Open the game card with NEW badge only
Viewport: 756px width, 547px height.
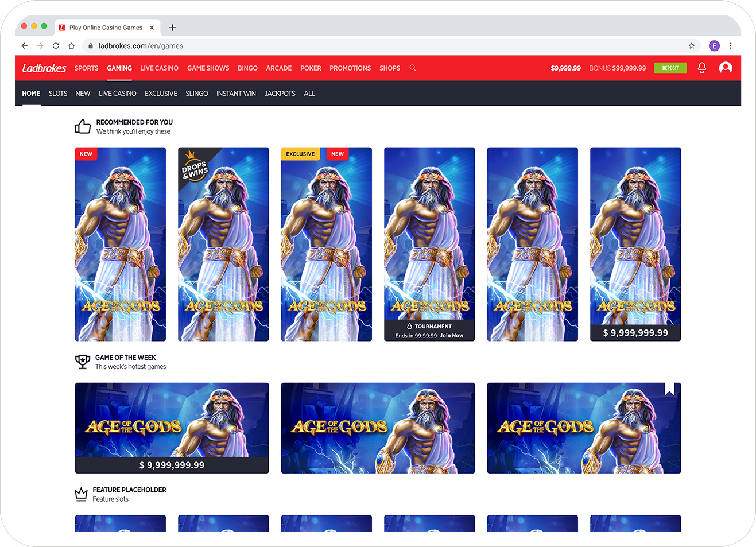click(121, 245)
